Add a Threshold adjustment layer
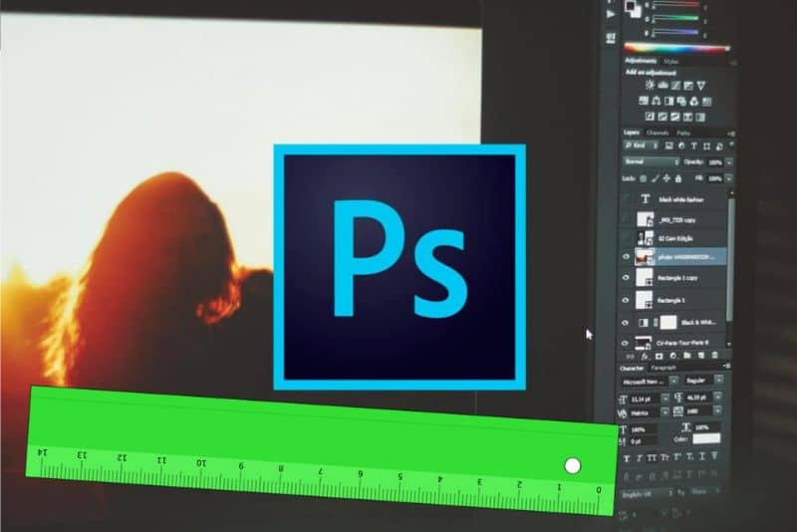 pos(675,117)
